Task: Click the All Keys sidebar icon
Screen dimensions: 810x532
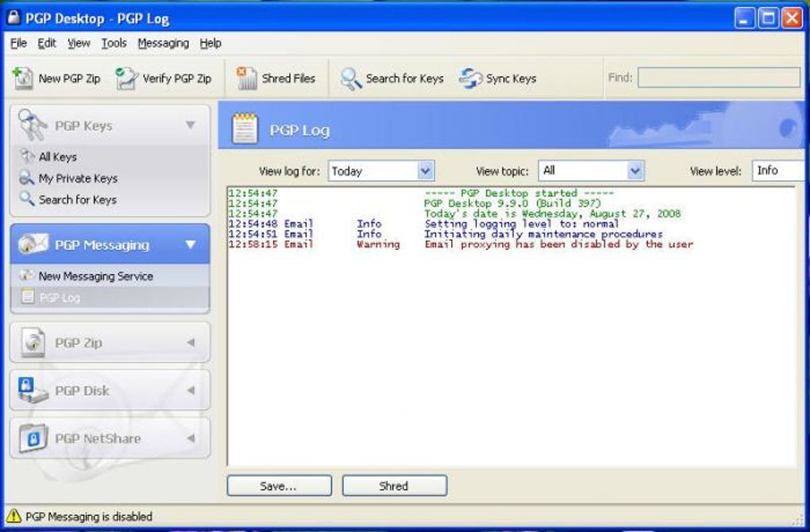Action: pos(27,156)
